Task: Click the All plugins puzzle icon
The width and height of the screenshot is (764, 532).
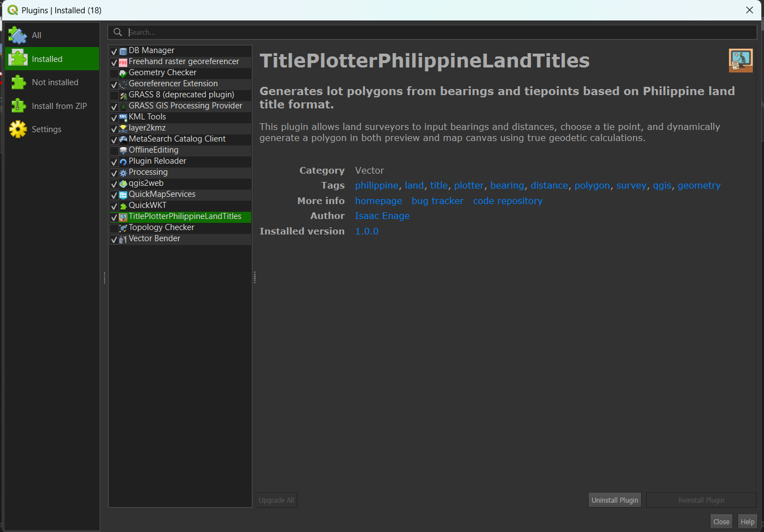Action: pos(18,35)
